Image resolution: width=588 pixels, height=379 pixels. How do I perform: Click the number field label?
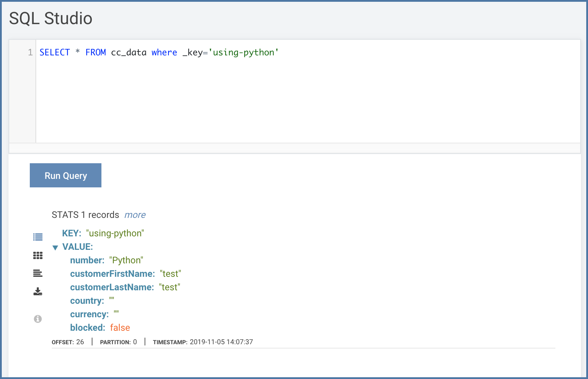[x=87, y=260]
